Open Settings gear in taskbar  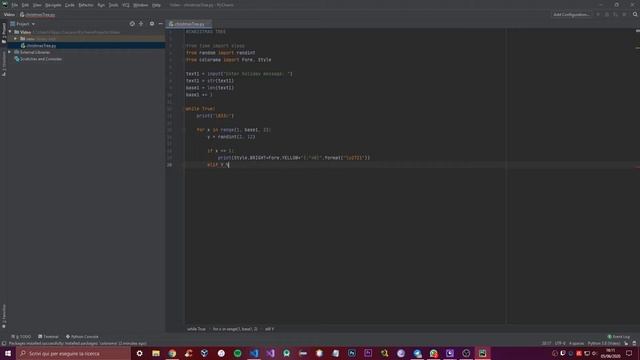coord(140,353)
